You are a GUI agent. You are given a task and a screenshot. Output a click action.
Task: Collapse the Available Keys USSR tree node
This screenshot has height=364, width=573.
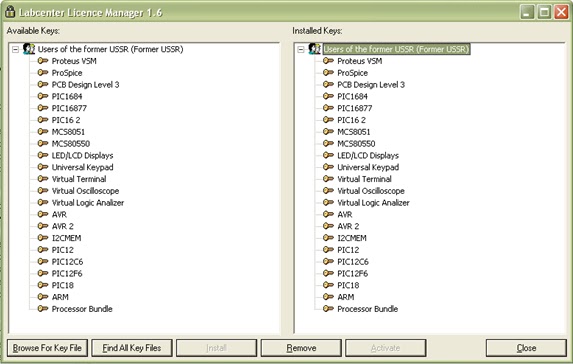pyautogui.click(x=15, y=49)
